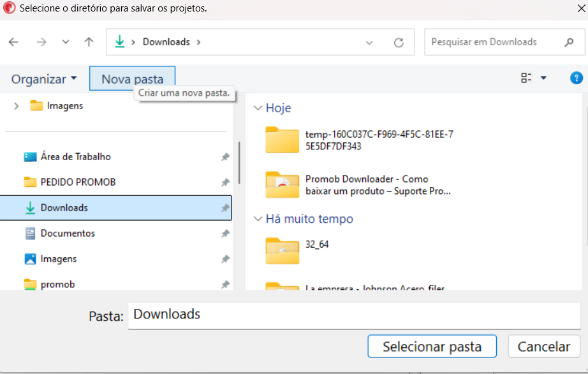
Task: Go up one folder level
Action: coord(89,42)
